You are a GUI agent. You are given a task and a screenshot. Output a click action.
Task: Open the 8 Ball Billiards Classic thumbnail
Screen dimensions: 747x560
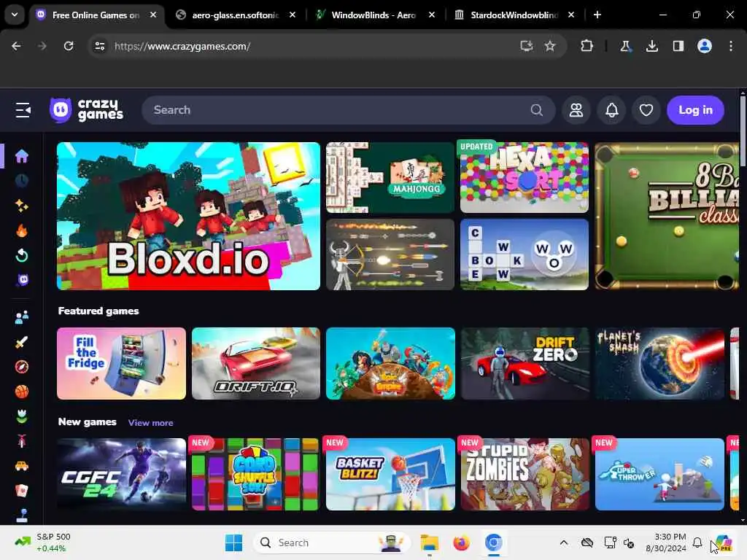[667, 216]
